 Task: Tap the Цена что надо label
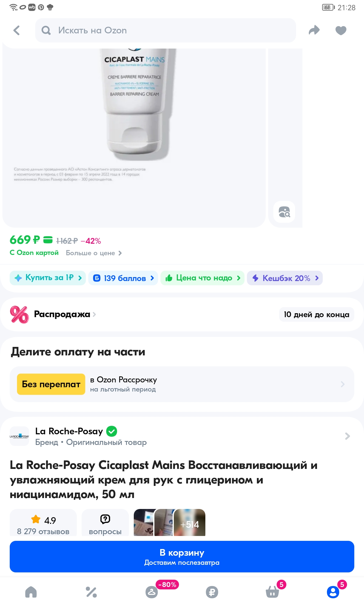click(202, 278)
